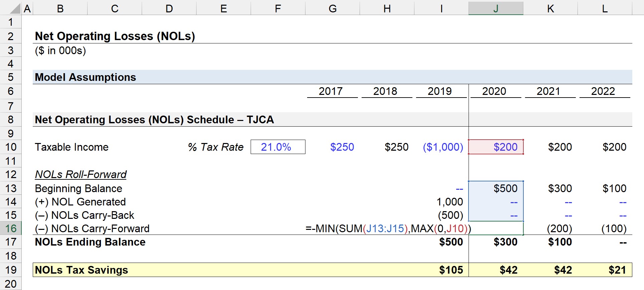Click the 2020 Beginning Balance $500 cell
The height and width of the screenshot is (290, 644).
click(x=496, y=188)
